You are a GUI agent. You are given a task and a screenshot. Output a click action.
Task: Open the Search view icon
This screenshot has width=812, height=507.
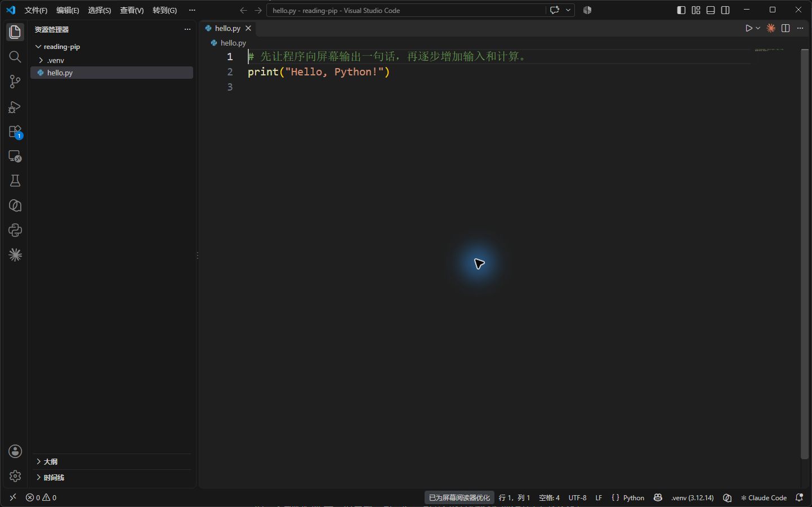coord(15,57)
